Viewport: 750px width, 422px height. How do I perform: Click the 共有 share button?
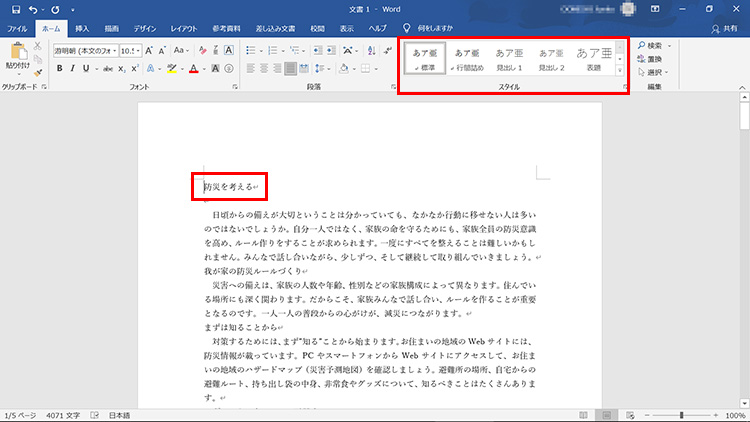pos(724,28)
